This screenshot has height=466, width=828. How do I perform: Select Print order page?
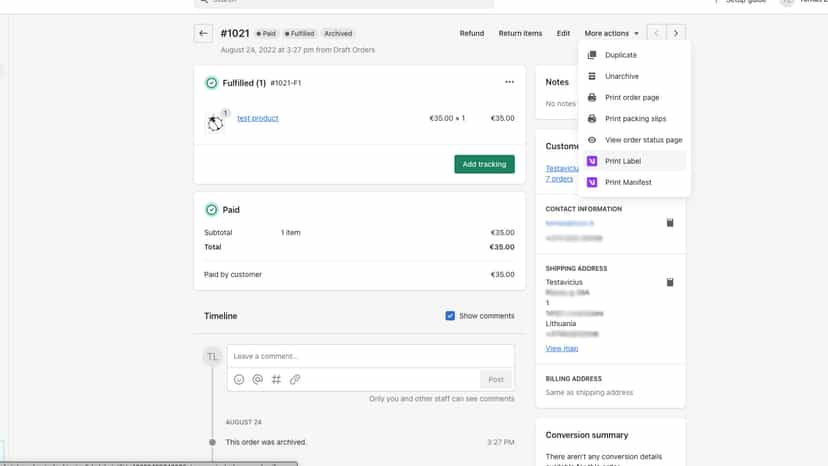634,97
